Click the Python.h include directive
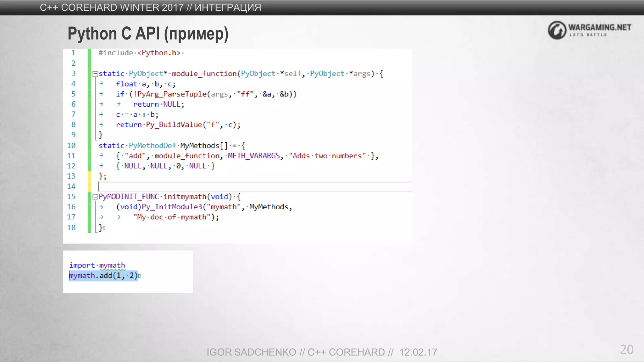This screenshot has height=362, width=644. 140,53
